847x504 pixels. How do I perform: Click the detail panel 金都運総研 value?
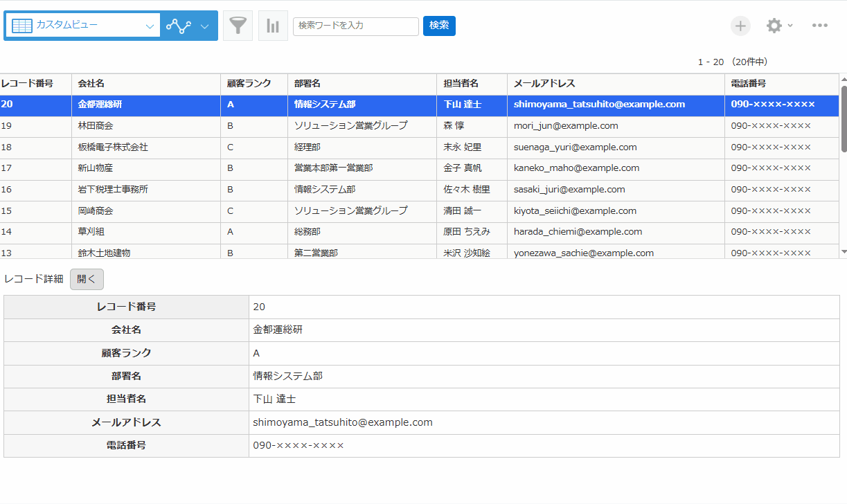pyautogui.click(x=278, y=330)
